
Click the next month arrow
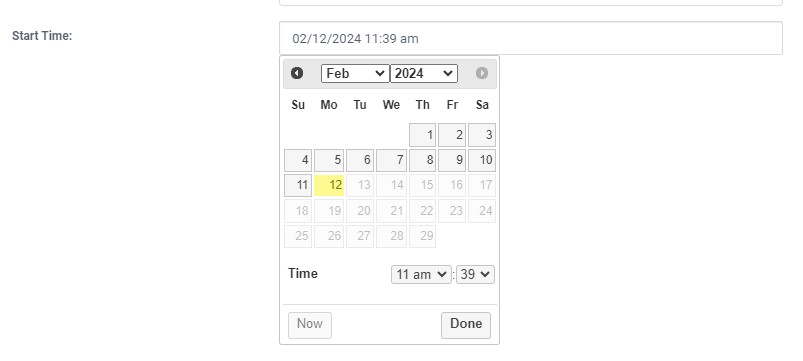click(x=482, y=73)
